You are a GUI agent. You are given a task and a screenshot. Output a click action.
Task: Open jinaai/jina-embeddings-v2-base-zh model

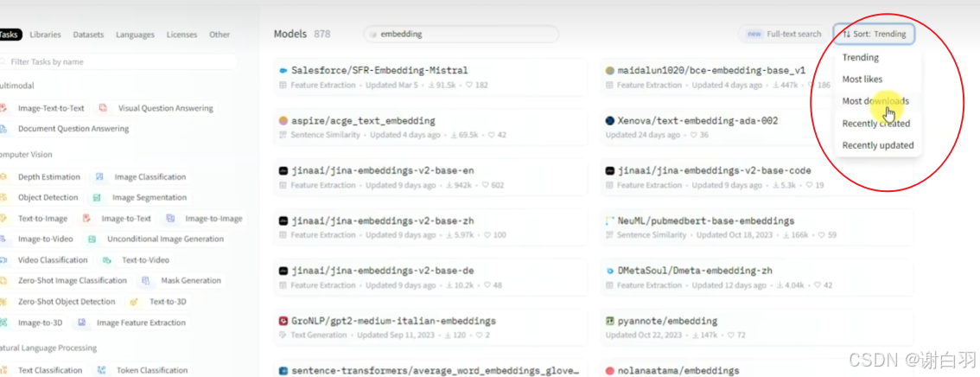pos(430,227)
